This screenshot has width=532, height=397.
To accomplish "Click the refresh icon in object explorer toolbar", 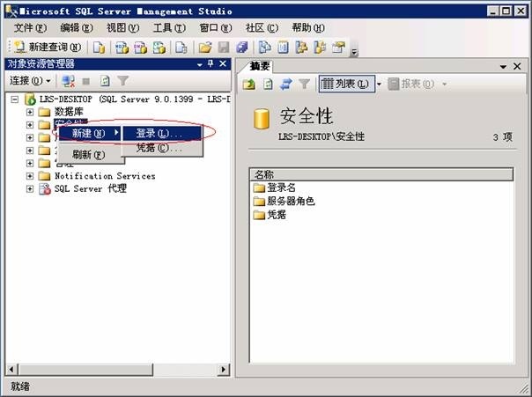I will pos(105,81).
